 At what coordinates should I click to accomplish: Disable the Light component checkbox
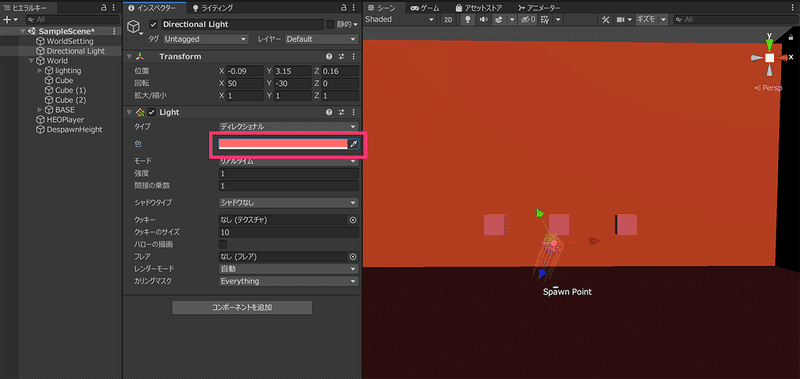(x=152, y=112)
